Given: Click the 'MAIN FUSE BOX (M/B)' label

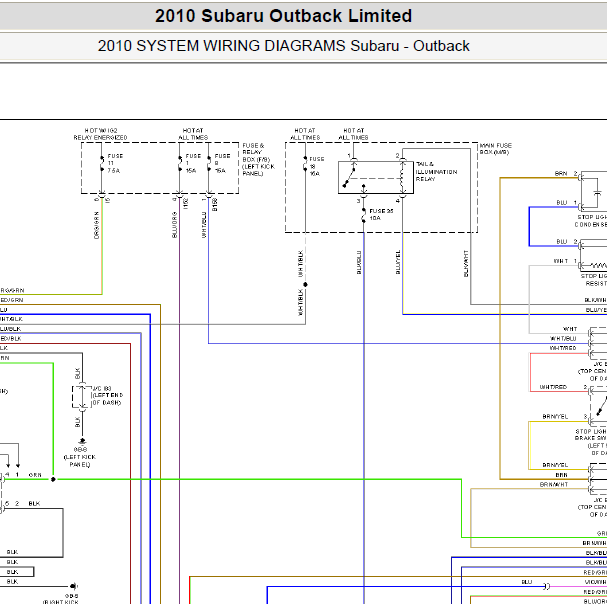Looking at the screenshot, I should tap(496, 149).
